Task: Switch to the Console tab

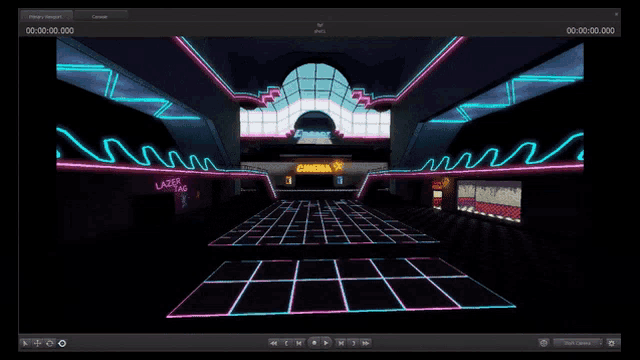Action: (100, 16)
